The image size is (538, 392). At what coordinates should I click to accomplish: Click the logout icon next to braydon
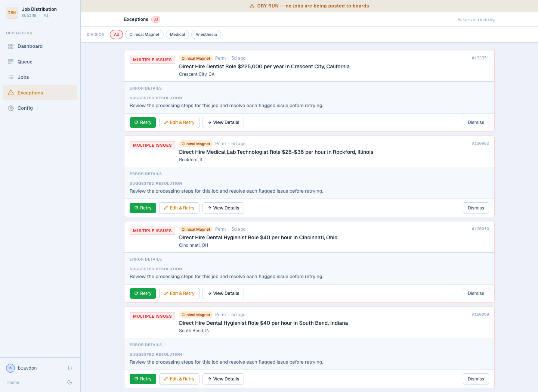[x=70, y=368]
